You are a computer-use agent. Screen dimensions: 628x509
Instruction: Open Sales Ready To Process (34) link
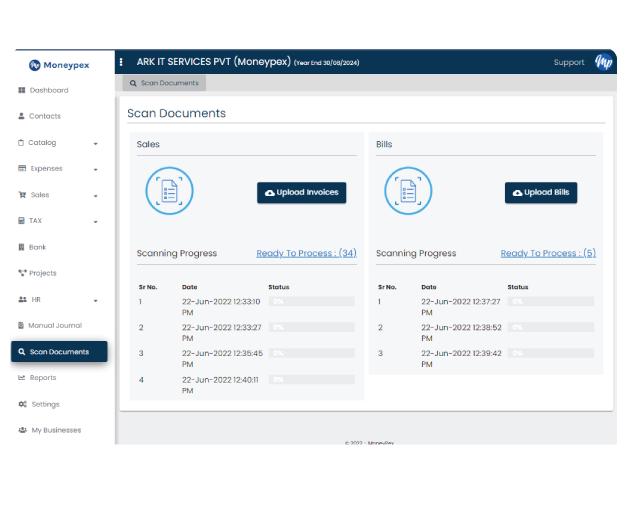(x=306, y=253)
